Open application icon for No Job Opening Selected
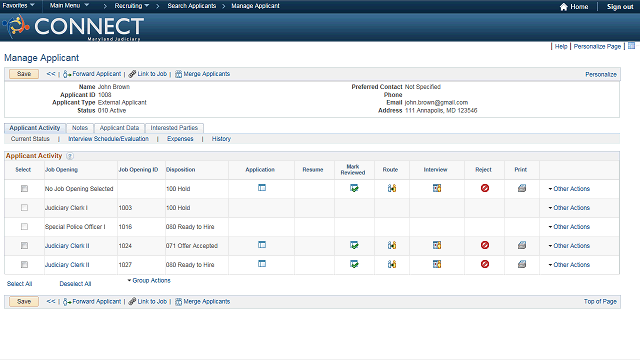640x360 pixels. point(262,188)
